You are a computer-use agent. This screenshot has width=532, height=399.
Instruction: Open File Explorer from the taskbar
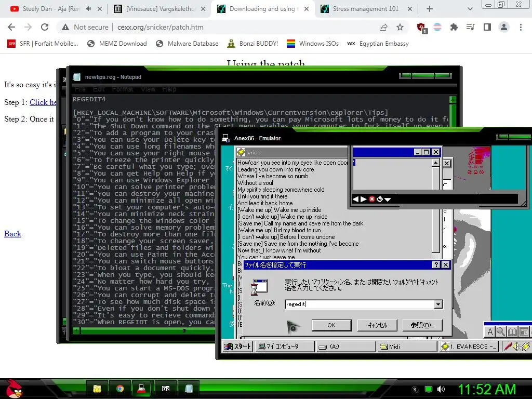pos(97,389)
